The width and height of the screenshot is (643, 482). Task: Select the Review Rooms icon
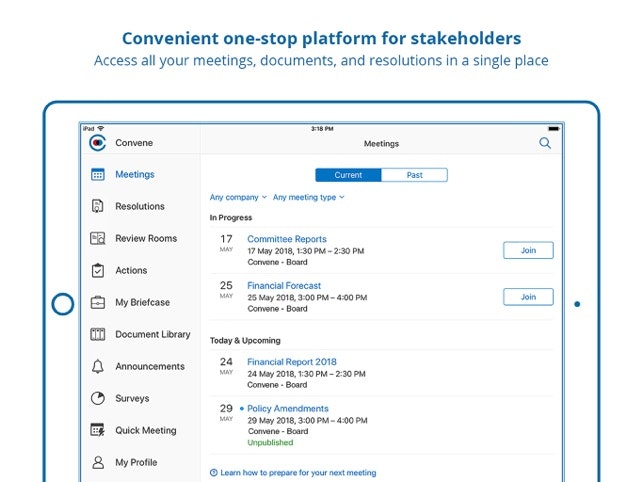click(98, 238)
